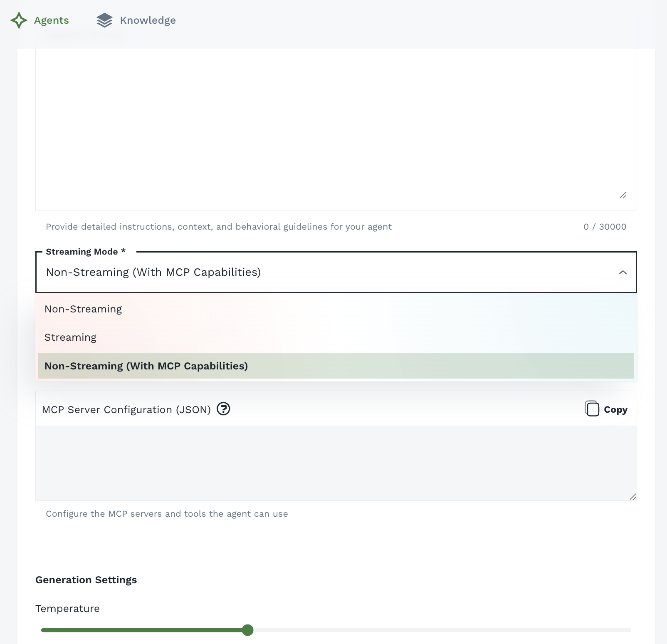Click the green slider thumb under Temperature
This screenshot has width=667, height=644.
coord(247,631)
